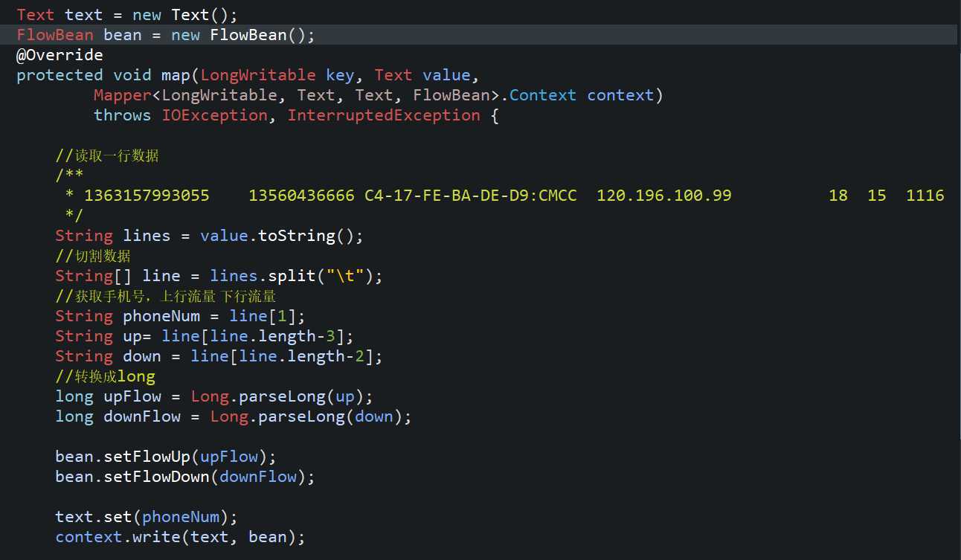
Task: Click the phone number '13560436666'
Action: tap(301, 196)
